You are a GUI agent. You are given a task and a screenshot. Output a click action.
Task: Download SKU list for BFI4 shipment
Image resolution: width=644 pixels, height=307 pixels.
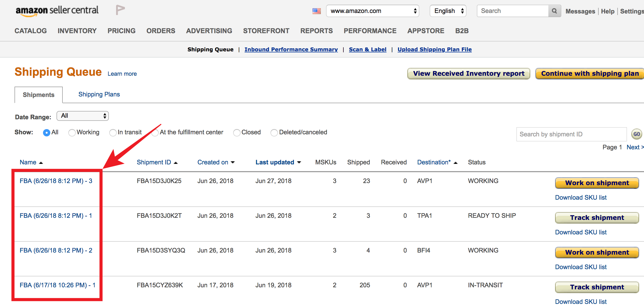581,267
